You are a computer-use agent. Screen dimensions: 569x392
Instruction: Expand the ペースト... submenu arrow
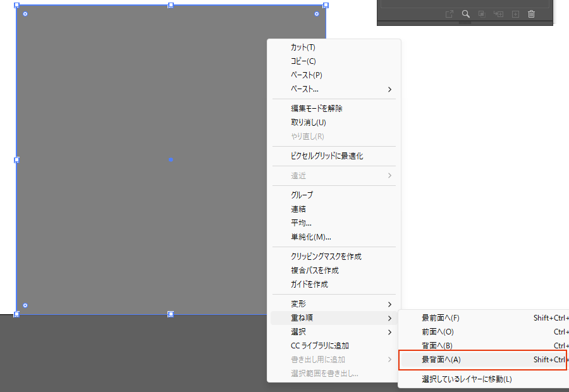pos(389,89)
